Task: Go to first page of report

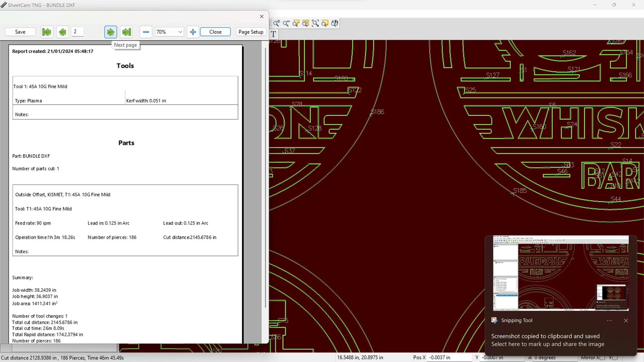Action: point(47,32)
